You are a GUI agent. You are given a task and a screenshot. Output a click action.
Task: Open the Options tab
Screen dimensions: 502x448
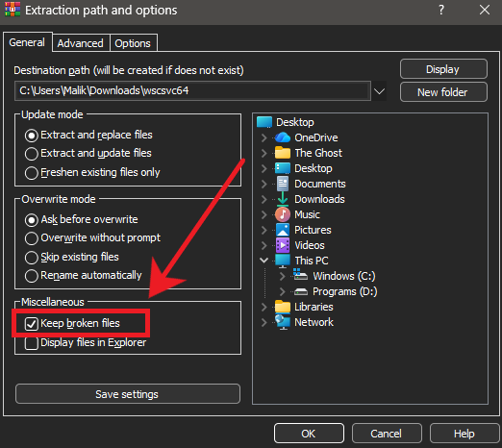[133, 43]
